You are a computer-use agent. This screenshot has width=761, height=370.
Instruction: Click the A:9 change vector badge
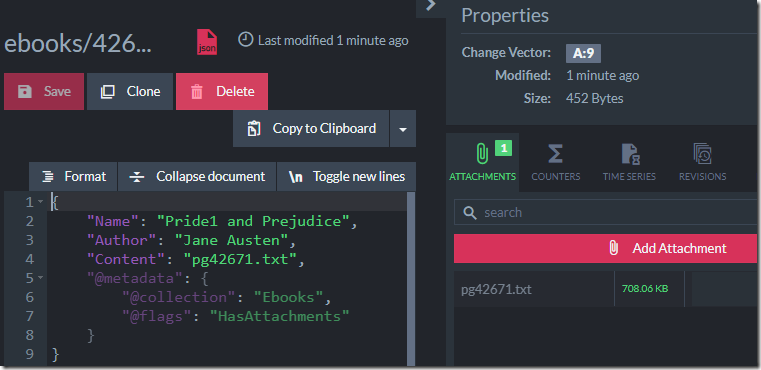(x=583, y=53)
